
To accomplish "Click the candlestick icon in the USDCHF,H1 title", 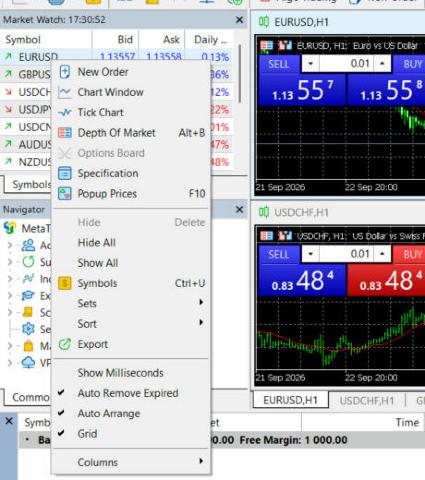I will point(264,212).
